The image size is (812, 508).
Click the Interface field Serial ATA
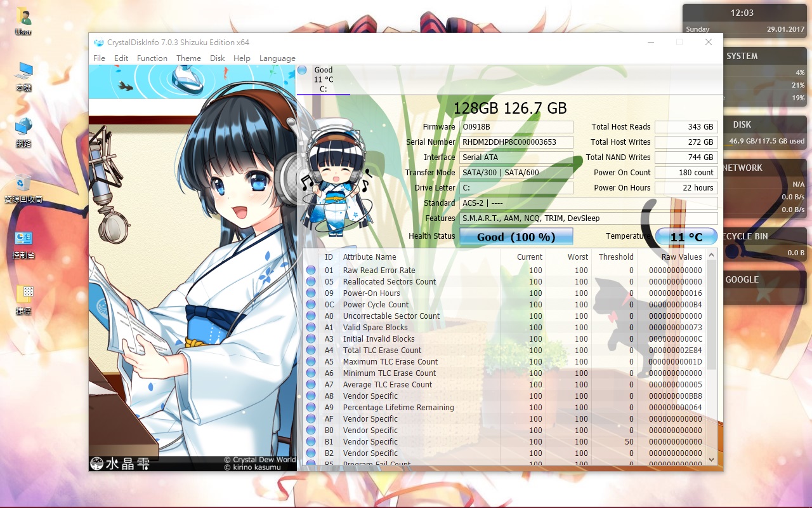516,157
